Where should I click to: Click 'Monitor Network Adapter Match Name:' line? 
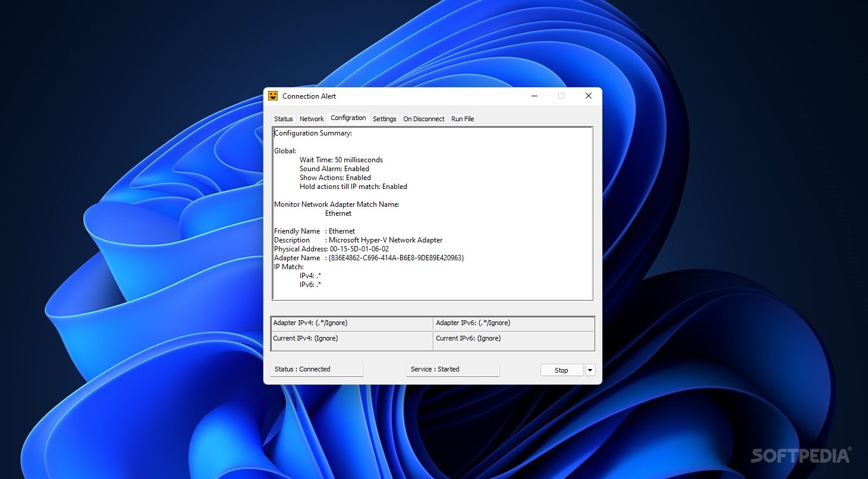pyautogui.click(x=336, y=204)
